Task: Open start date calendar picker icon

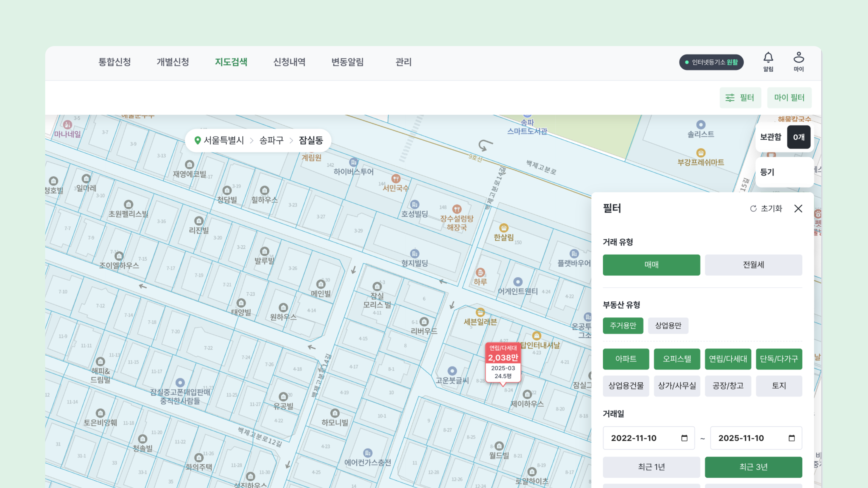Action: 684,438
